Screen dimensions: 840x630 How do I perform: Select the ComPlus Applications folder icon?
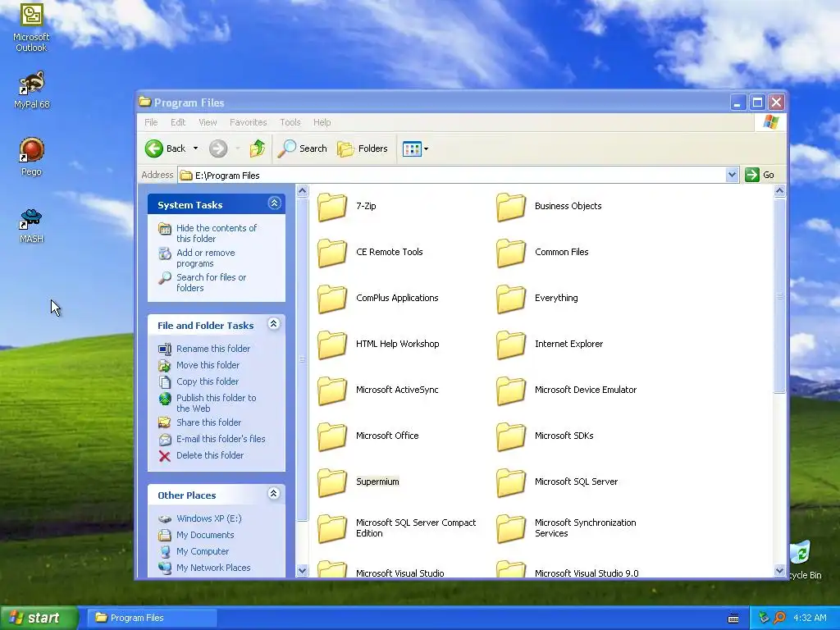(331, 299)
